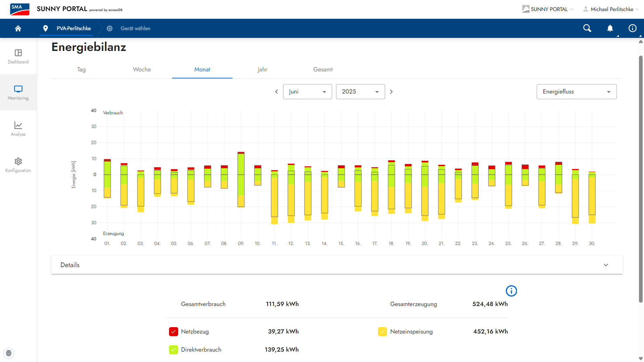
Task: Click the home icon in navigation bar
Action: tap(18, 28)
